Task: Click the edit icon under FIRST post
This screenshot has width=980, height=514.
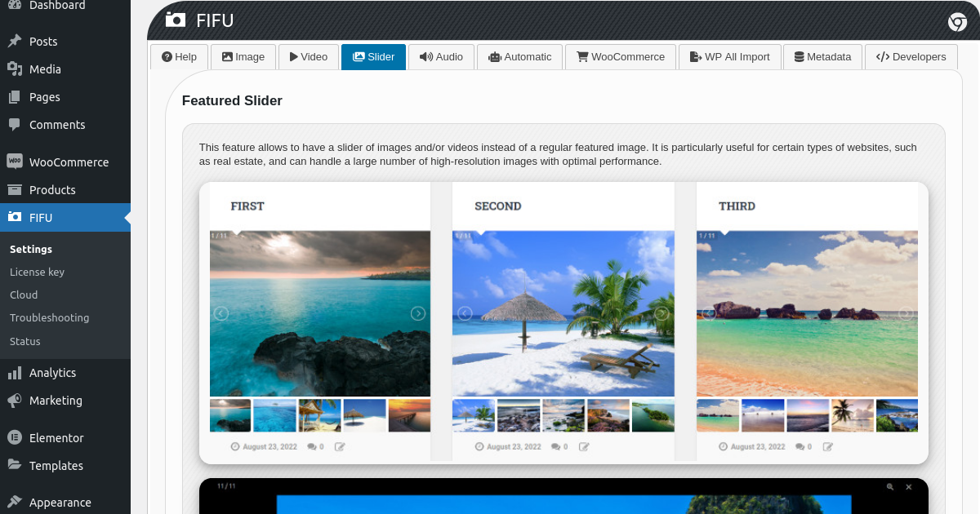Action: [340, 447]
